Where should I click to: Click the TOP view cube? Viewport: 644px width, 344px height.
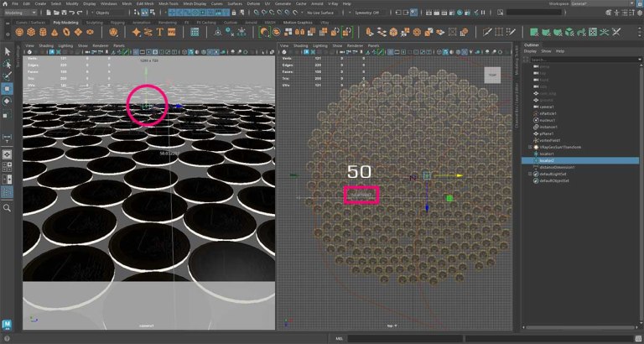point(492,75)
